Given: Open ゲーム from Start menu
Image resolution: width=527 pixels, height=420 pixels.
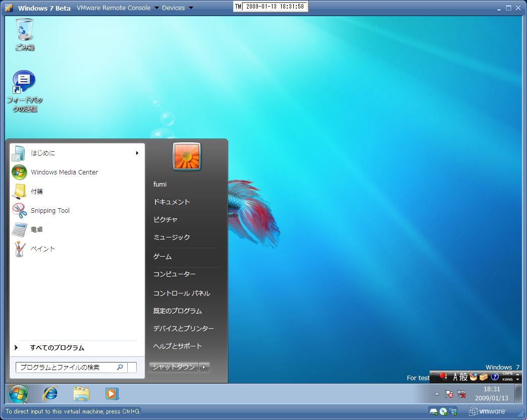Looking at the screenshot, I should [163, 257].
